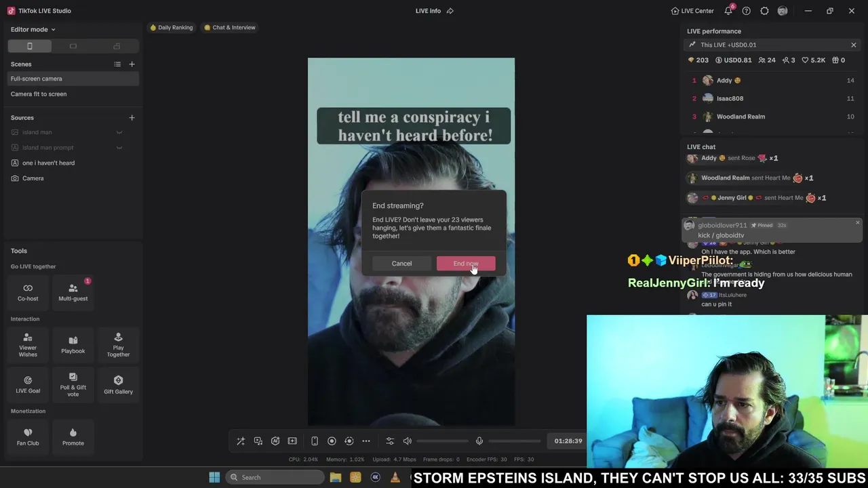This screenshot has height=488, width=868.
Task: Open LIVE Goal tool
Action: click(x=28, y=385)
